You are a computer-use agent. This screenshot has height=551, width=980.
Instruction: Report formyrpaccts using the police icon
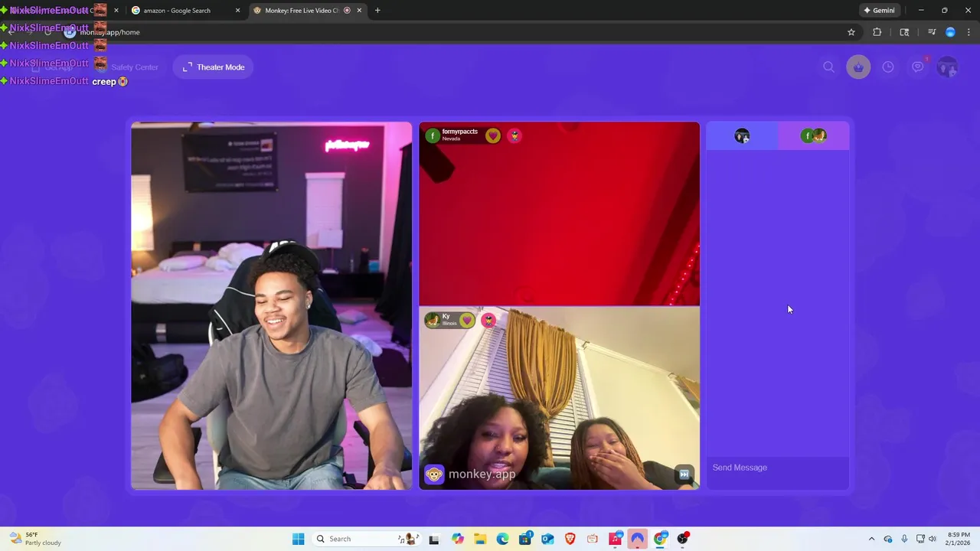tap(514, 135)
